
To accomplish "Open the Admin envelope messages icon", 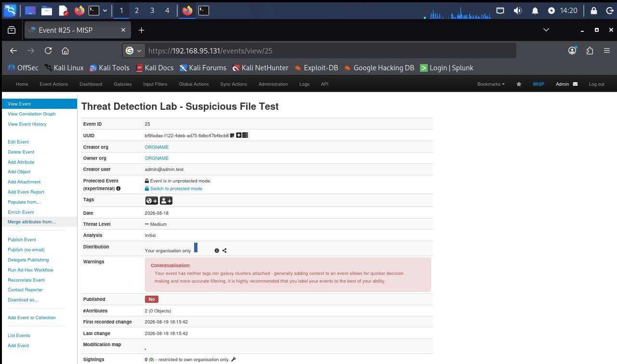I will (575, 84).
